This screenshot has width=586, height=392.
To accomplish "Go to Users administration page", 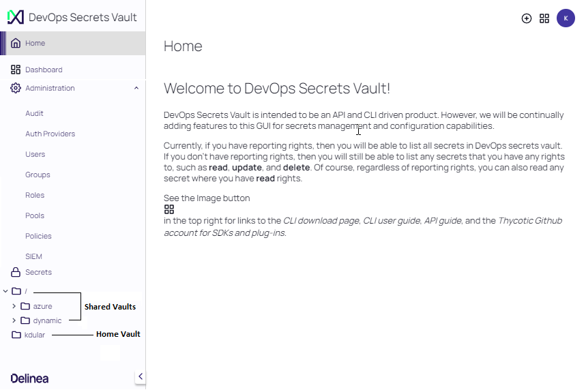I will point(35,154).
